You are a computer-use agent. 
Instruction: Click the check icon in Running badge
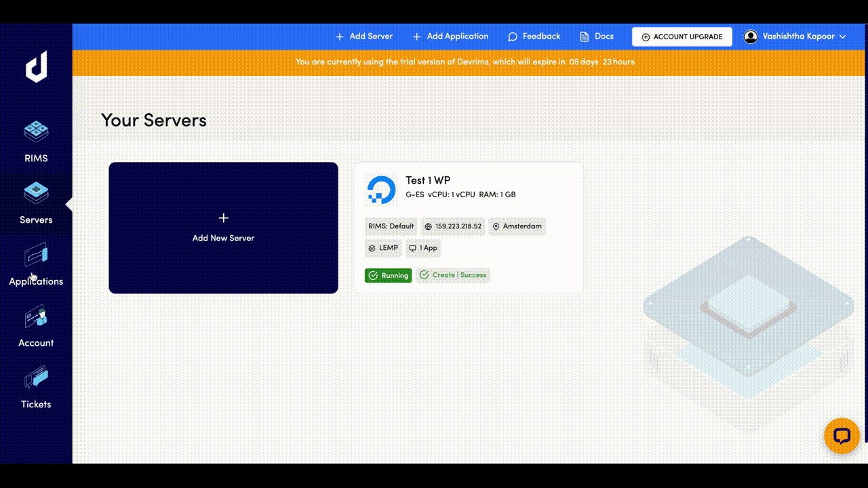[x=373, y=275]
